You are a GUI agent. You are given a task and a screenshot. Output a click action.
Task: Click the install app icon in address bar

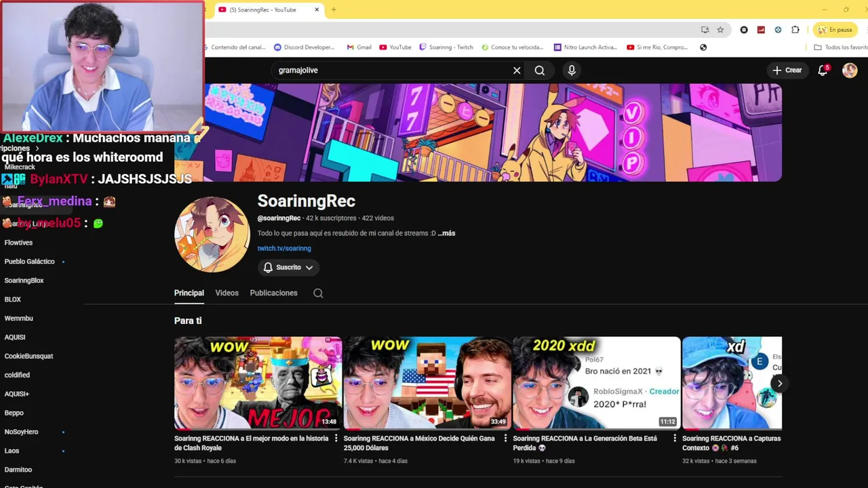705,30
